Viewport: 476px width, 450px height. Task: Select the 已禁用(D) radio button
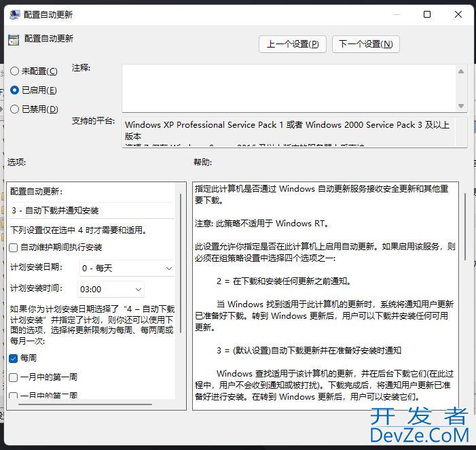pos(14,109)
